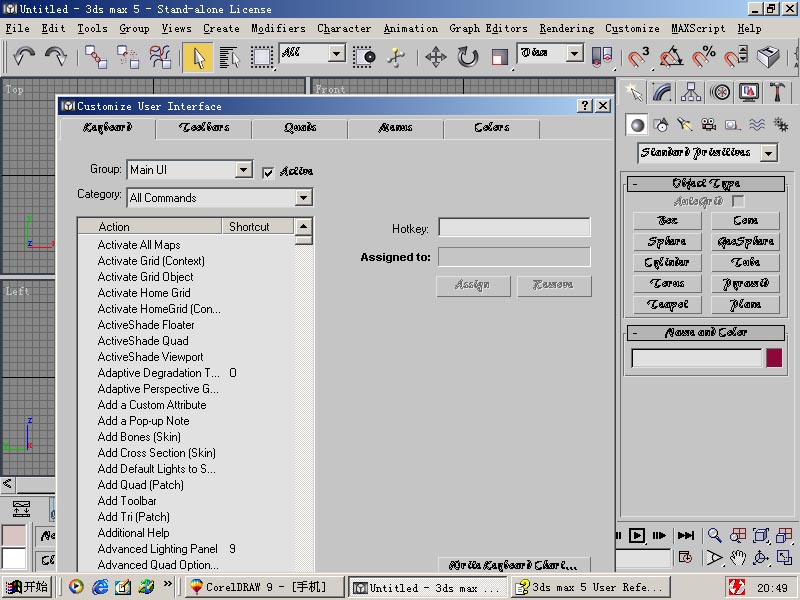Click the Undo arrow in main toolbar
This screenshot has height=600, width=800.
[23, 56]
